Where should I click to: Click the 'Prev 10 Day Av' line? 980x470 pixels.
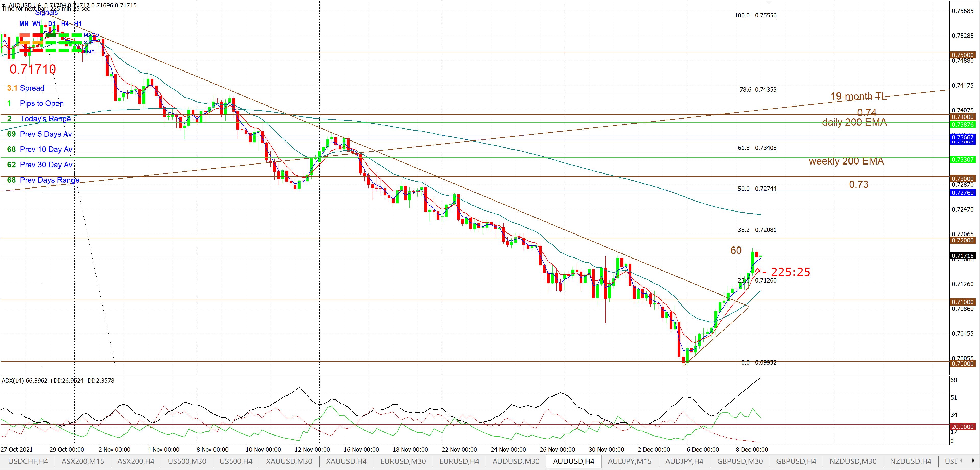point(40,149)
